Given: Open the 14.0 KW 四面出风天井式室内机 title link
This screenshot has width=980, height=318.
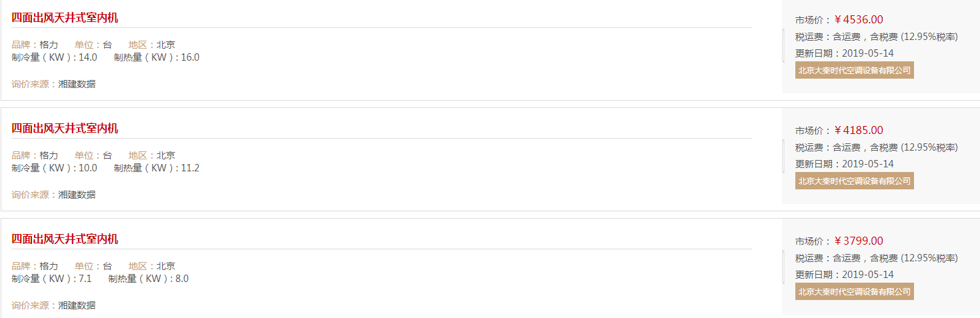Looking at the screenshot, I should pyautogui.click(x=65, y=18).
